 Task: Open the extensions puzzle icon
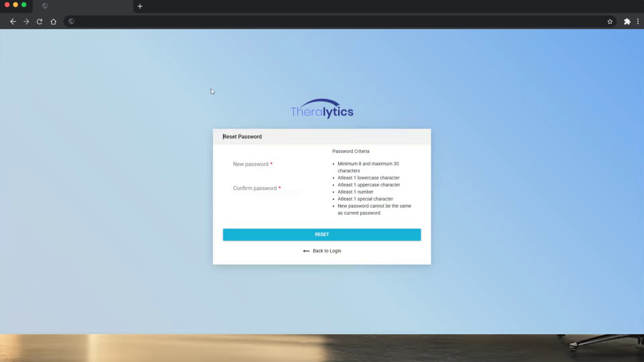pos(627,21)
